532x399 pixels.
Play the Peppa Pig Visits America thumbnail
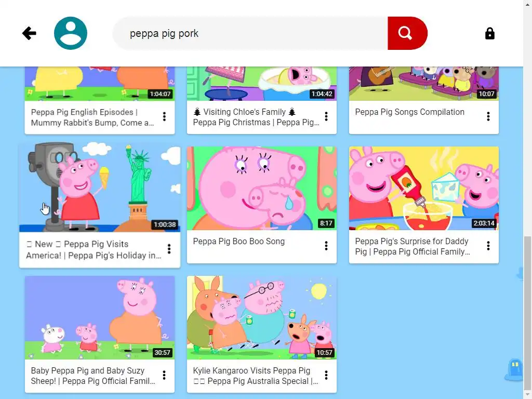coord(100,187)
